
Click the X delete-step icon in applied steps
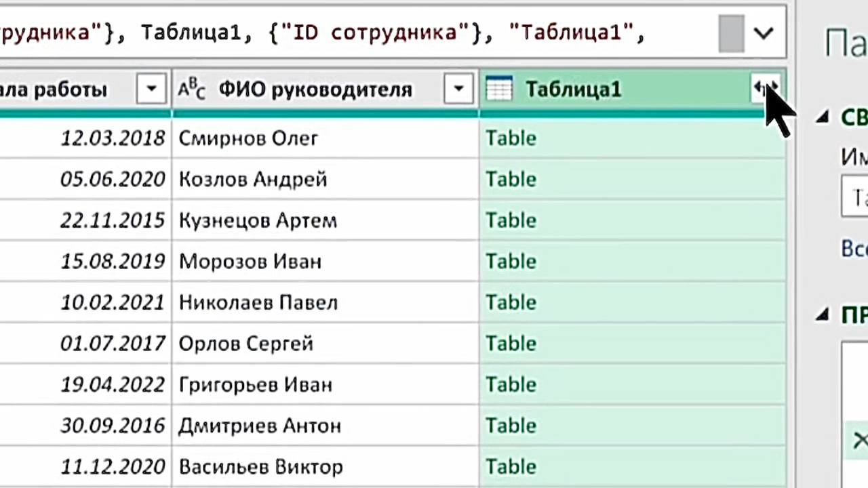pos(860,441)
